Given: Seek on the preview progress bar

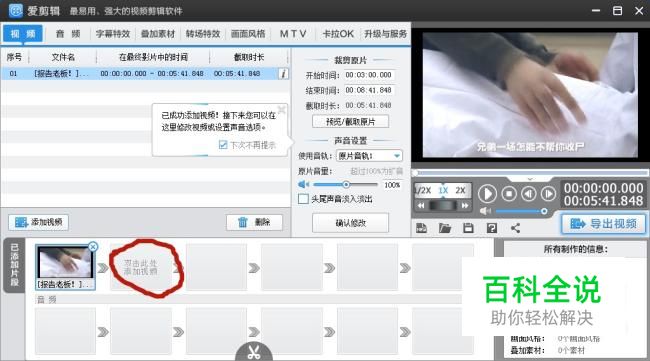Looking at the screenshot, I should point(531,172).
